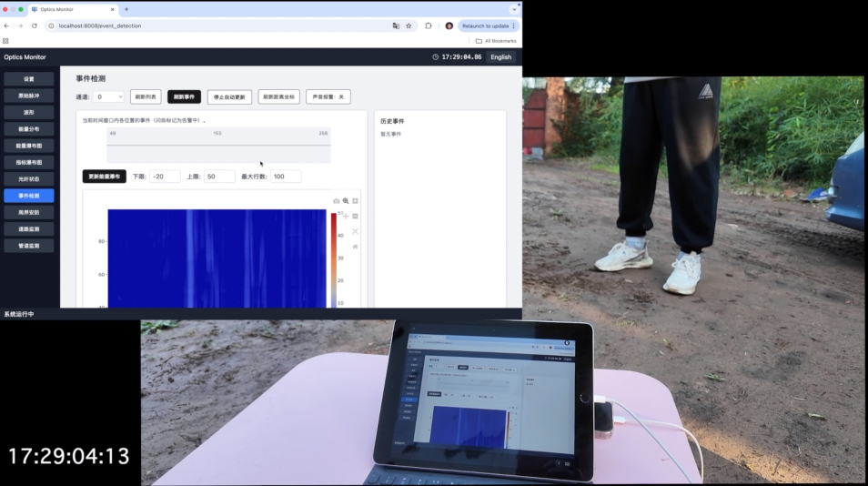Click the Plotly pan crosshair tool

coord(346,216)
